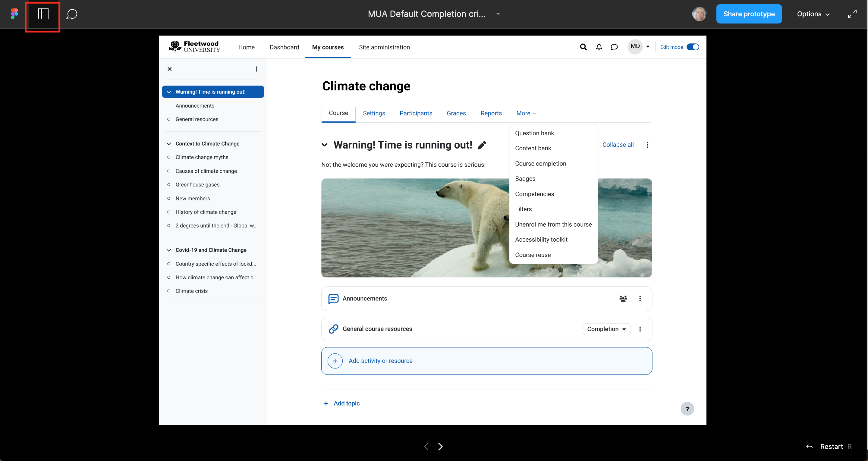The width and height of the screenshot is (868, 461).
Task: Click the Share prototype button
Action: pos(749,14)
